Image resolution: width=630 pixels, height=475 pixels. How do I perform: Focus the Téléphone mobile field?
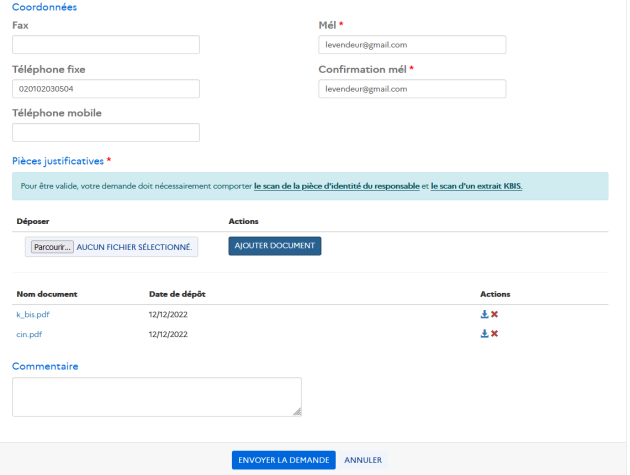pos(106,133)
